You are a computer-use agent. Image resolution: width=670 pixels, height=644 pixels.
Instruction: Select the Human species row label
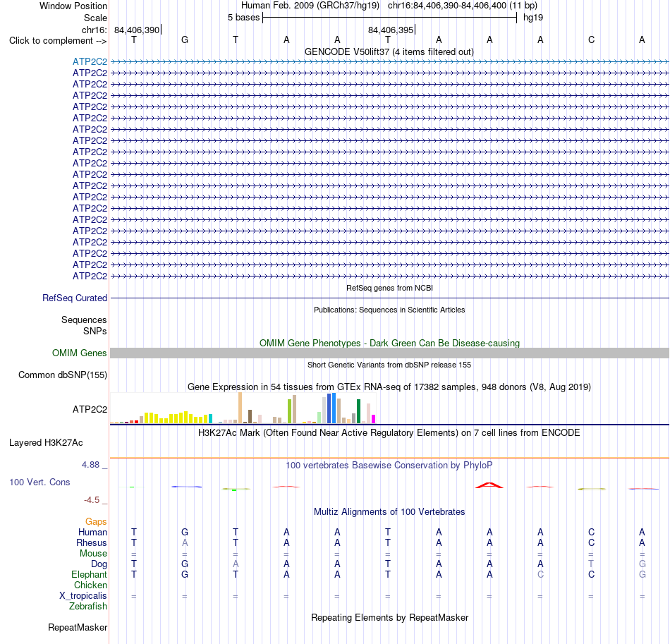pyautogui.click(x=92, y=532)
